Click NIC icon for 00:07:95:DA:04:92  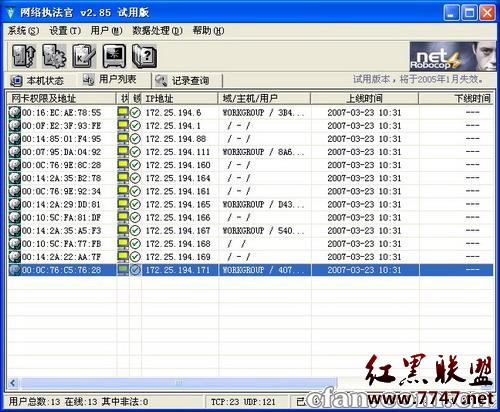point(15,152)
